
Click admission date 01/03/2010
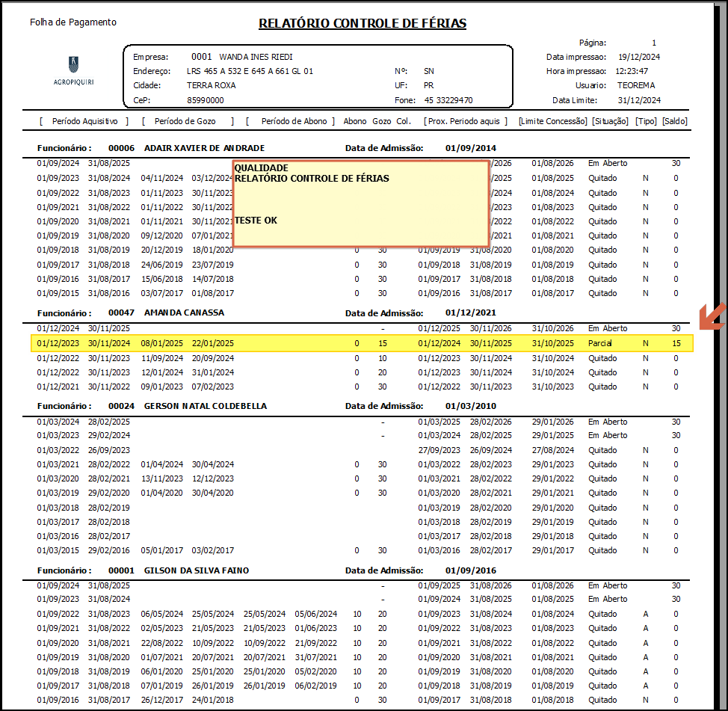[471, 406]
